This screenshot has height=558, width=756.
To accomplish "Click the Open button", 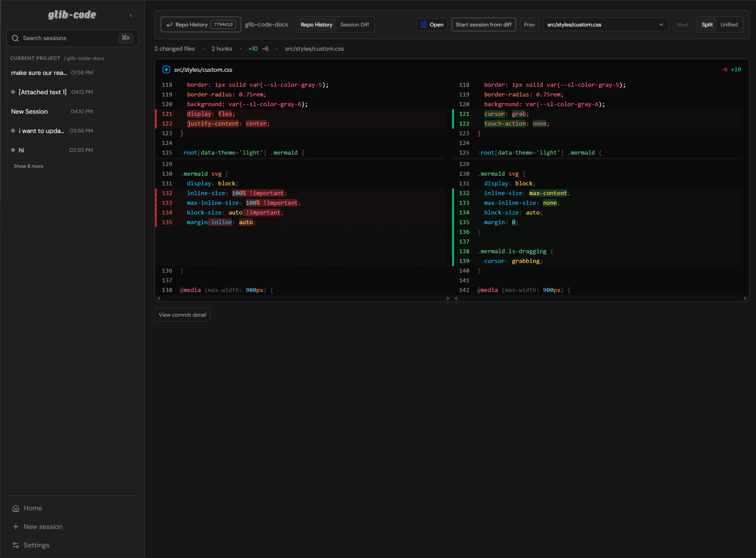I will (432, 25).
